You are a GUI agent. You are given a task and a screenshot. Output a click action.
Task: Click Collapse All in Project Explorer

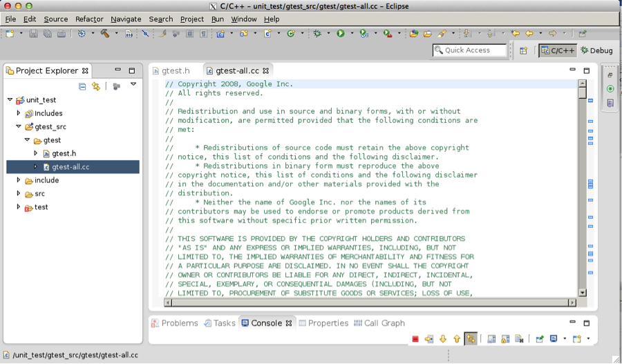tap(82, 86)
